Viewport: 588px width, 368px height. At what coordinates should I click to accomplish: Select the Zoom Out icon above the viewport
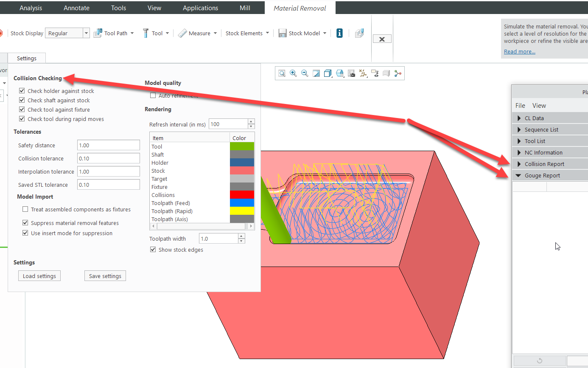(305, 73)
